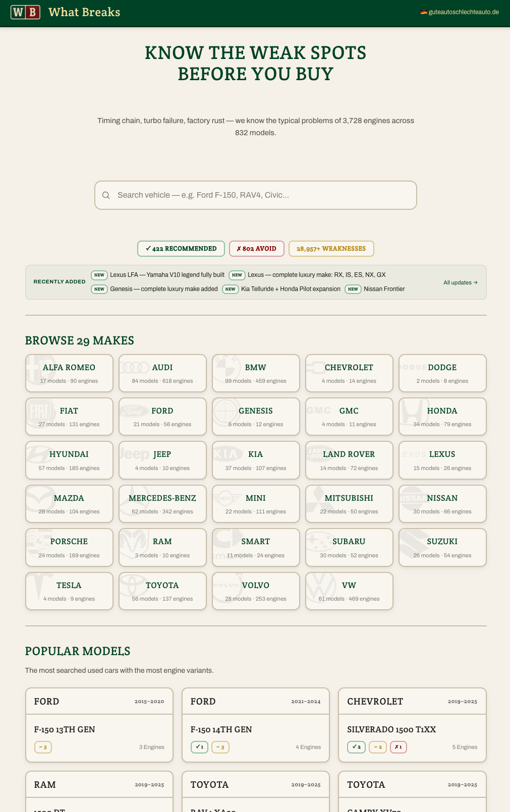Open Mini make card
The image size is (510, 812).
coord(256,504)
